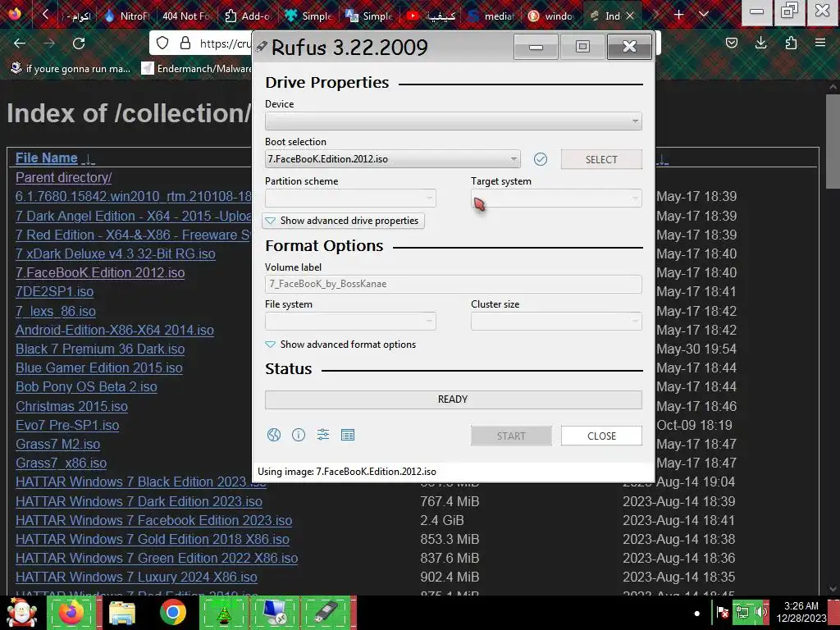Click the SELECT button in Rufus
840x630 pixels.
[601, 160]
